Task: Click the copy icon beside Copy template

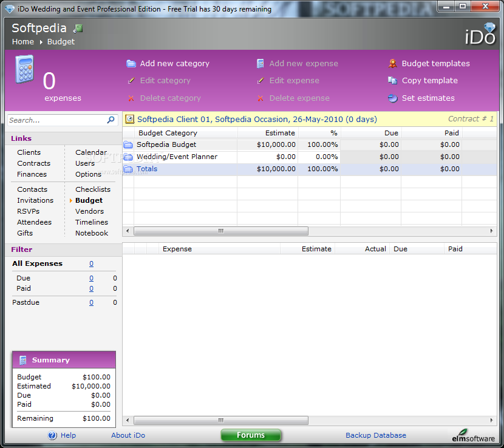Action: point(392,81)
